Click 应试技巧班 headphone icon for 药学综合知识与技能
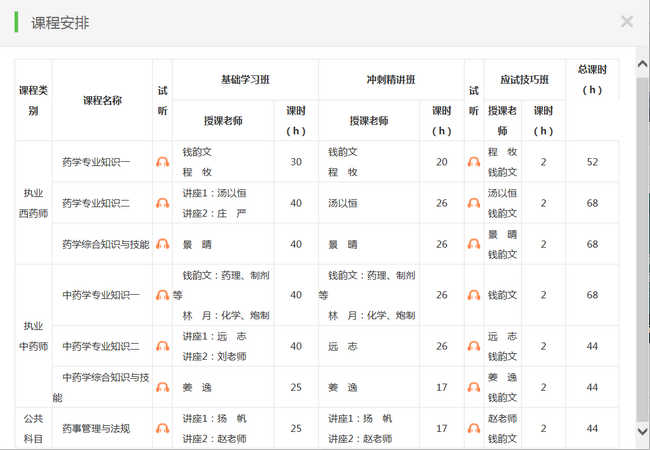This screenshot has width=650, height=450. click(x=474, y=244)
